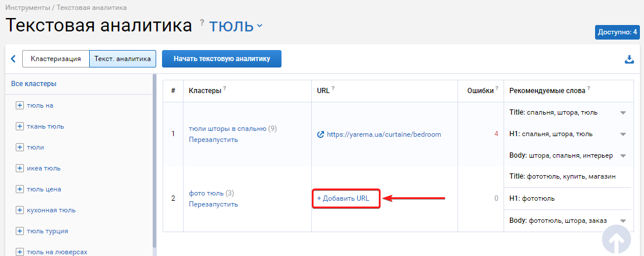
Task: Open the yarema.ua/curtaine/bedroom URL link
Action: (384, 134)
